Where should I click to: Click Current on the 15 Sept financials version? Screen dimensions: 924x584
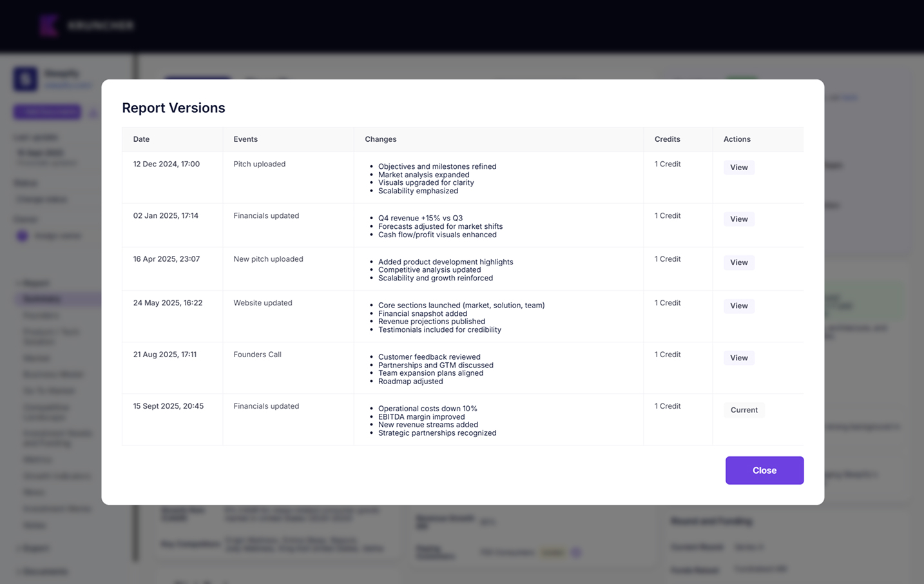(x=744, y=409)
